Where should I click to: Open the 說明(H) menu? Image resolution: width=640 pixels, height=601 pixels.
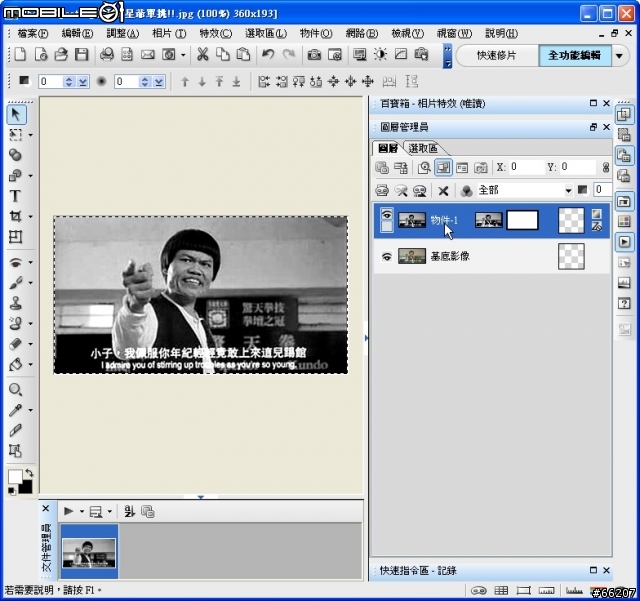tap(502, 33)
